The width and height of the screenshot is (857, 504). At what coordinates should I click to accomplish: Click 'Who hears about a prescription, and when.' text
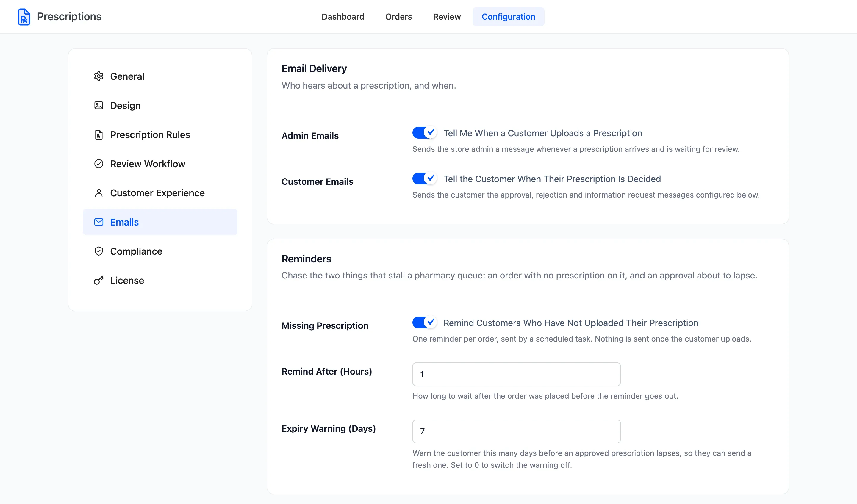coord(369,85)
